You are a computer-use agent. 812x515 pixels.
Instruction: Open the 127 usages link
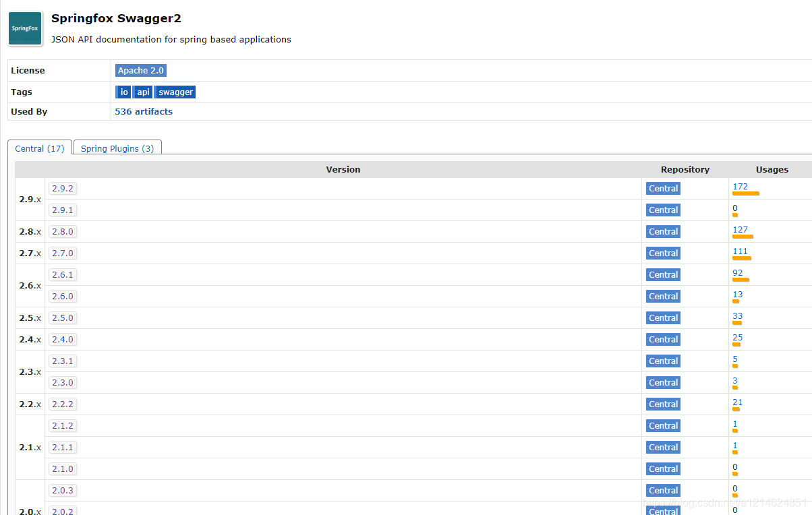[x=740, y=230]
